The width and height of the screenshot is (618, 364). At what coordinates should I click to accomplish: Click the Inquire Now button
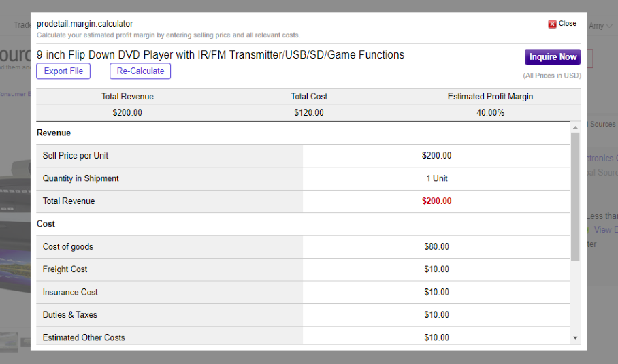(x=553, y=56)
